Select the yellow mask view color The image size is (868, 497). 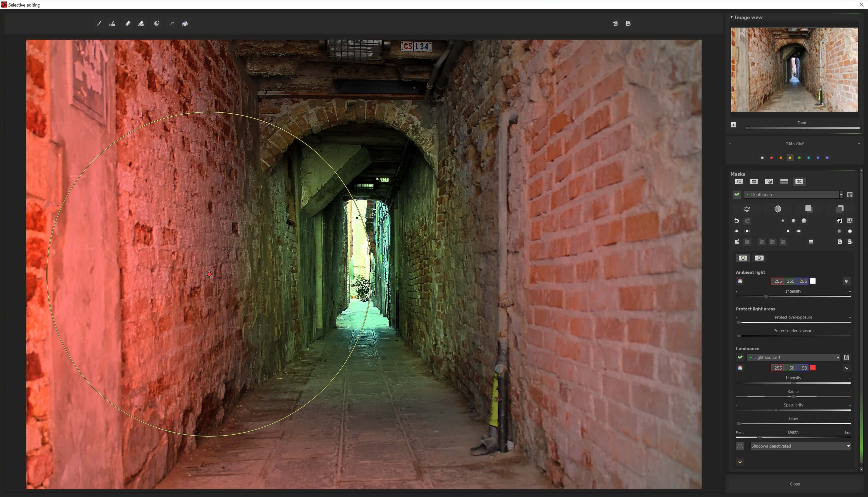tap(790, 157)
